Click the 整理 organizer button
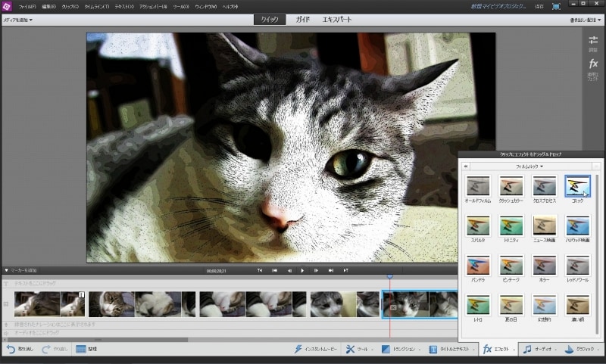 pos(82,350)
